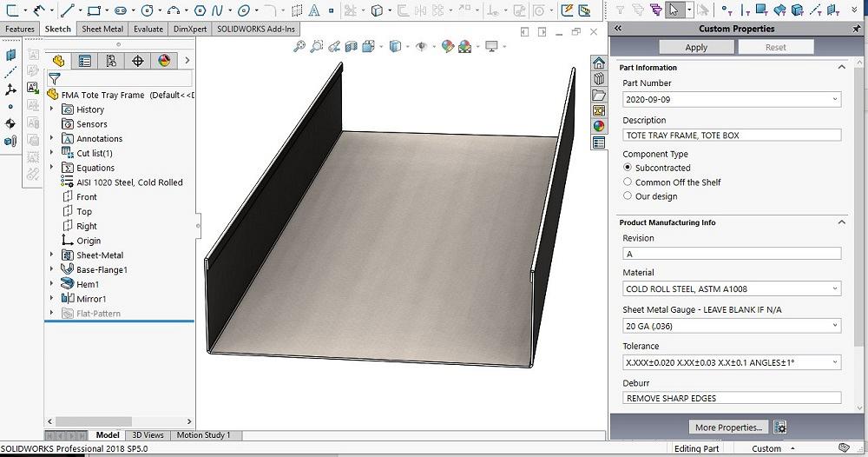Open the ConfigurationManager tab icon
Viewport: 868px width, 457px height.
tap(111, 60)
